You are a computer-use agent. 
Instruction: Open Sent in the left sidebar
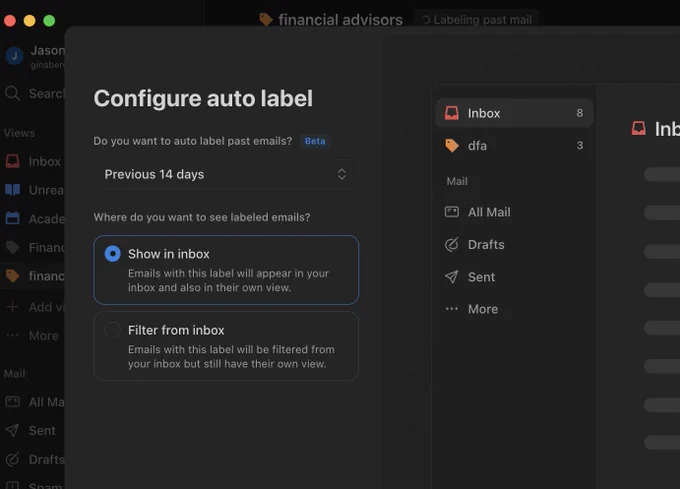click(33, 430)
